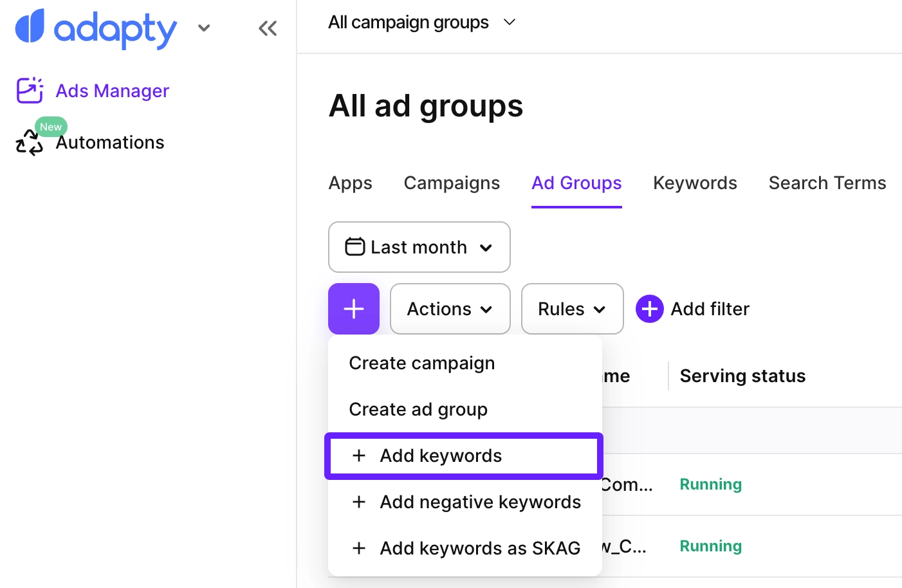The height and width of the screenshot is (588, 902).
Task: Open the Actions dropdown
Action: tap(450, 309)
